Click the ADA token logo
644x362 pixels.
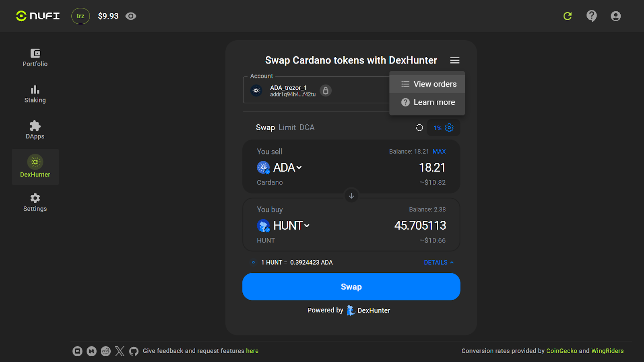263,167
